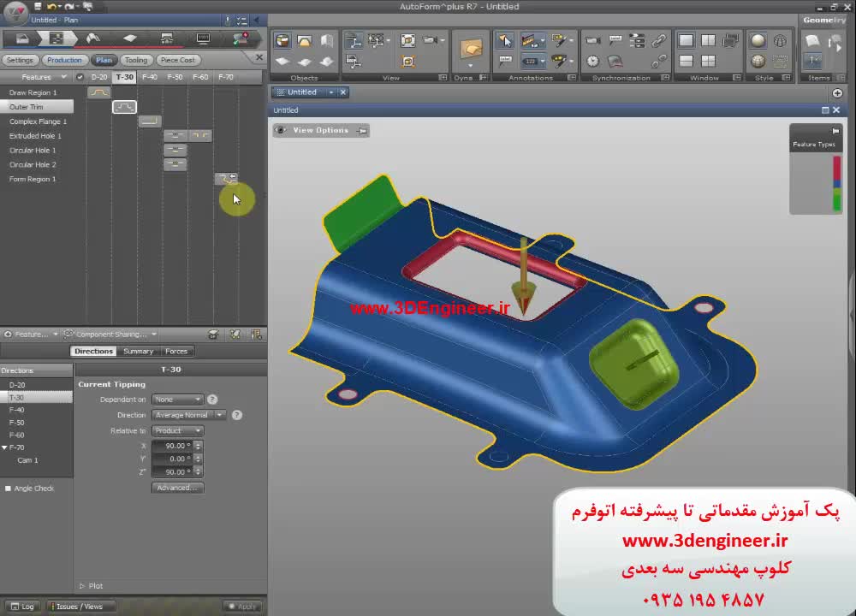This screenshot has height=616, width=856.
Task: Click the clock icon in Synchronization
Action: (x=592, y=61)
